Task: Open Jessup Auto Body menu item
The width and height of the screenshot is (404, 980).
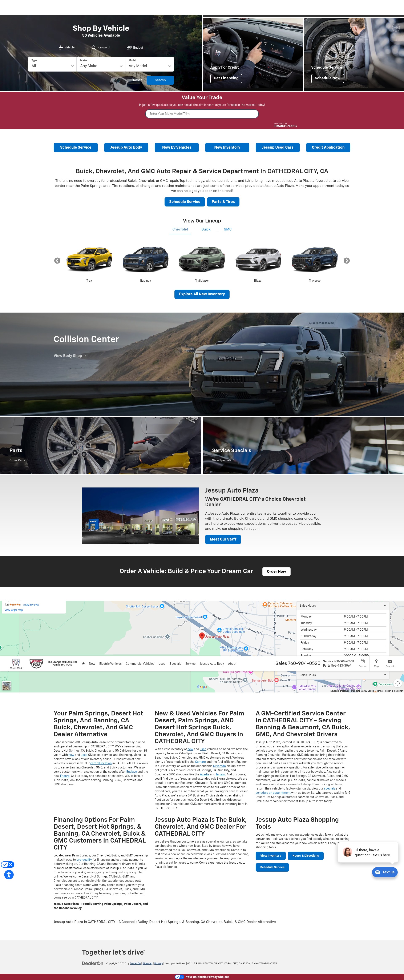Action: (x=211, y=663)
